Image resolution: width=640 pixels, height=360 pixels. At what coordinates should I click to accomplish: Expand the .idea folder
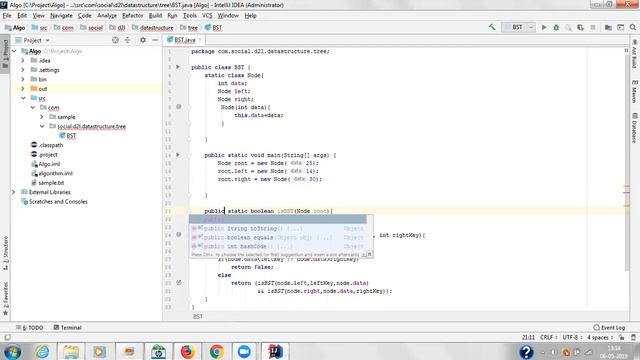click(23, 60)
